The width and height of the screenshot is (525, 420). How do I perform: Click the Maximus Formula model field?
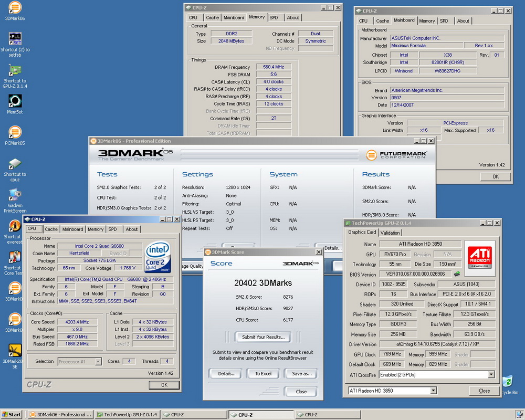(x=426, y=46)
